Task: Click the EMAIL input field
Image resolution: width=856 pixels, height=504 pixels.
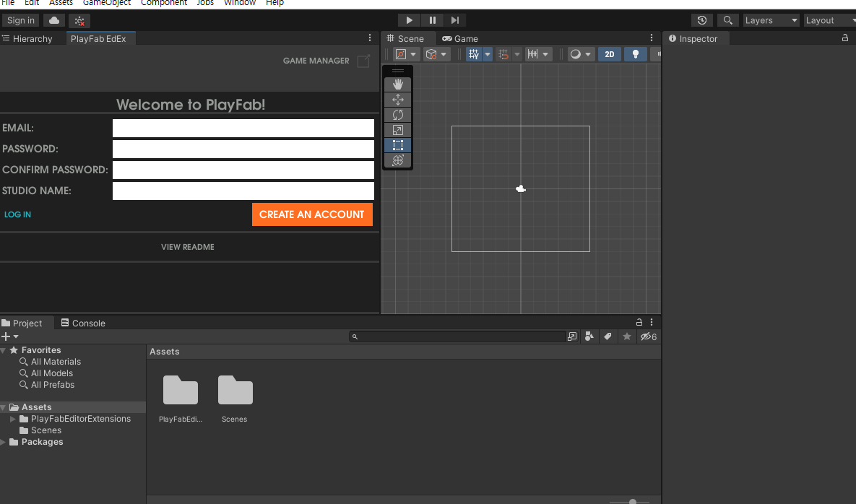Action: (x=243, y=129)
